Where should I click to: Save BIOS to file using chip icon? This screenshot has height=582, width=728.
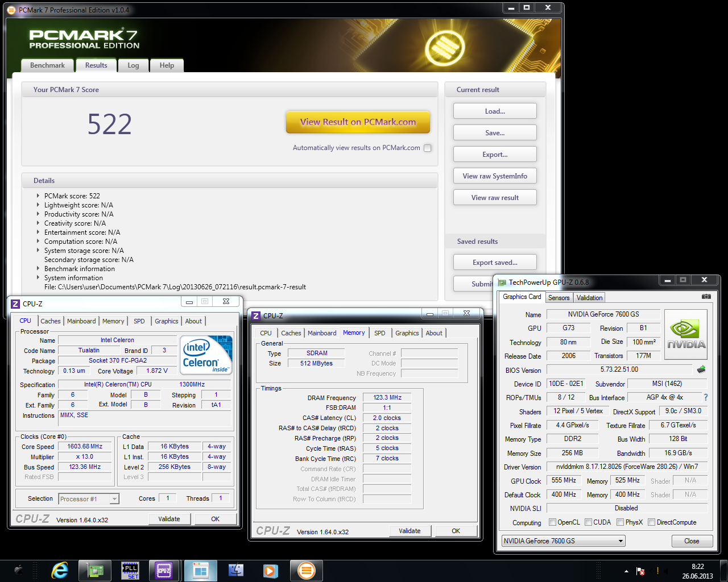click(701, 369)
